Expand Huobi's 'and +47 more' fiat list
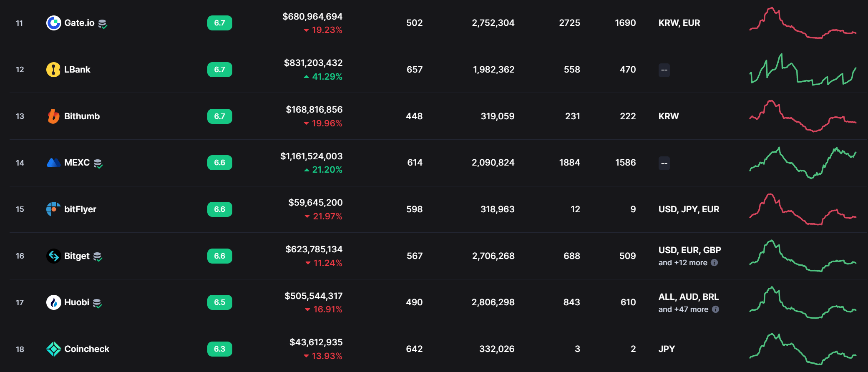 [x=683, y=309]
